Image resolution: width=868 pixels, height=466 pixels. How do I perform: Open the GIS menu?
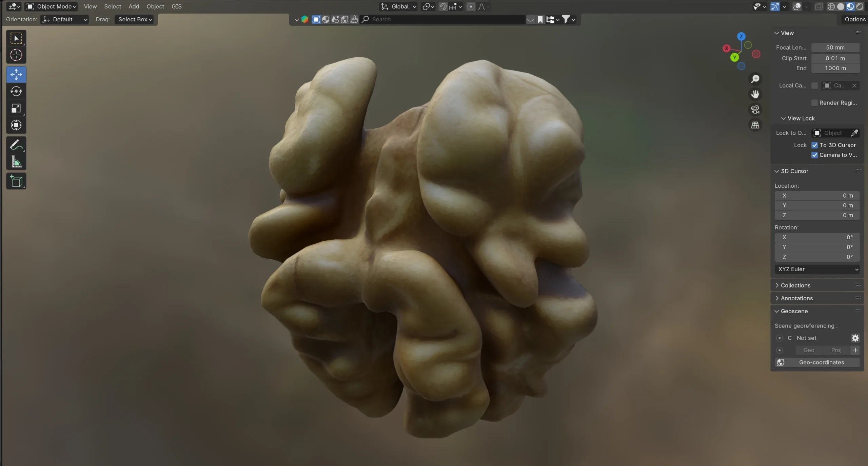[176, 6]
